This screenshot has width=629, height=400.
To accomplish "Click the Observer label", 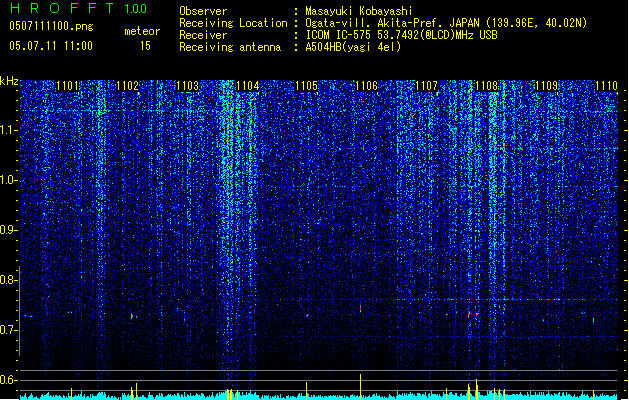I will tap(203, 11).
